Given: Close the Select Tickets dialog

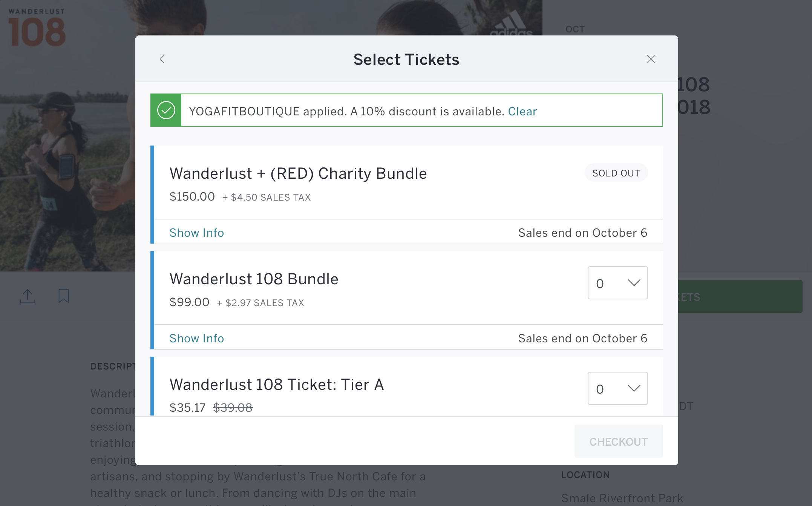Looking at the screenshot, I should pyautogui.click(x=651, y=59).
